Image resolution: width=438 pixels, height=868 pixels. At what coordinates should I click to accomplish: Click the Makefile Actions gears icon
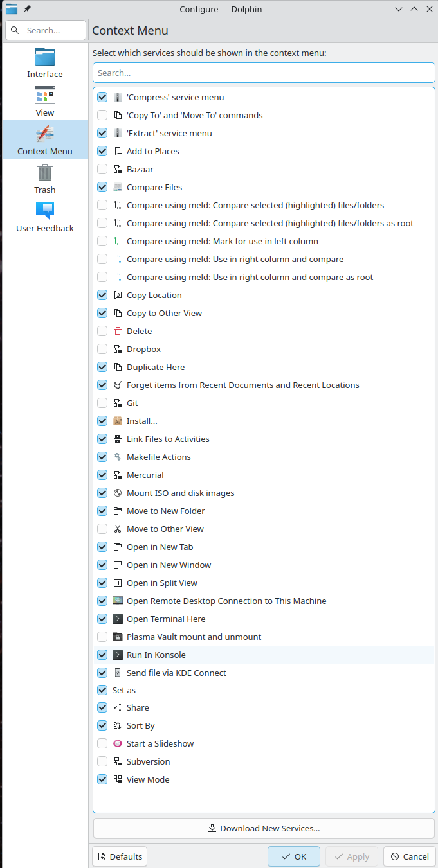118,457
